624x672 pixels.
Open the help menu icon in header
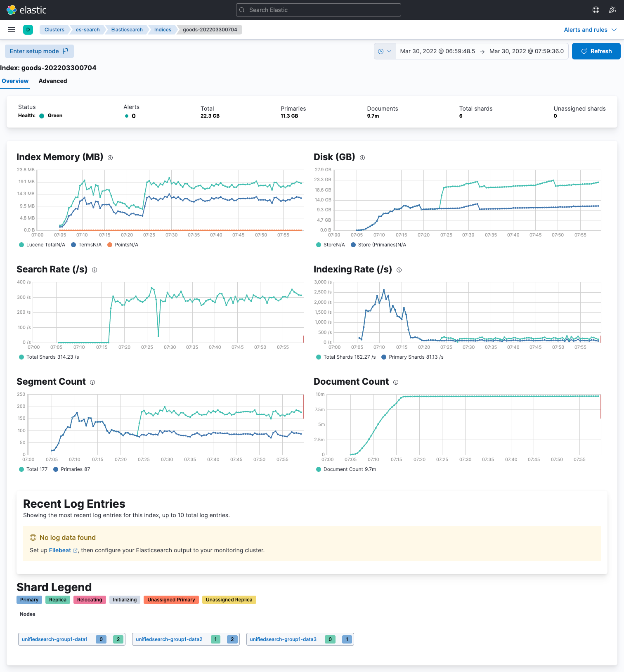click(596, 10)
